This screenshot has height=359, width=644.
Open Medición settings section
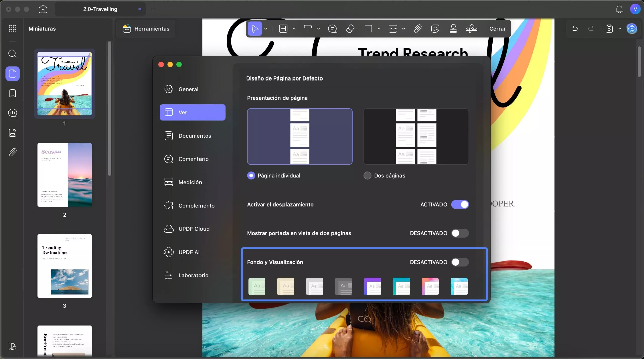click(x=192, y=182)
